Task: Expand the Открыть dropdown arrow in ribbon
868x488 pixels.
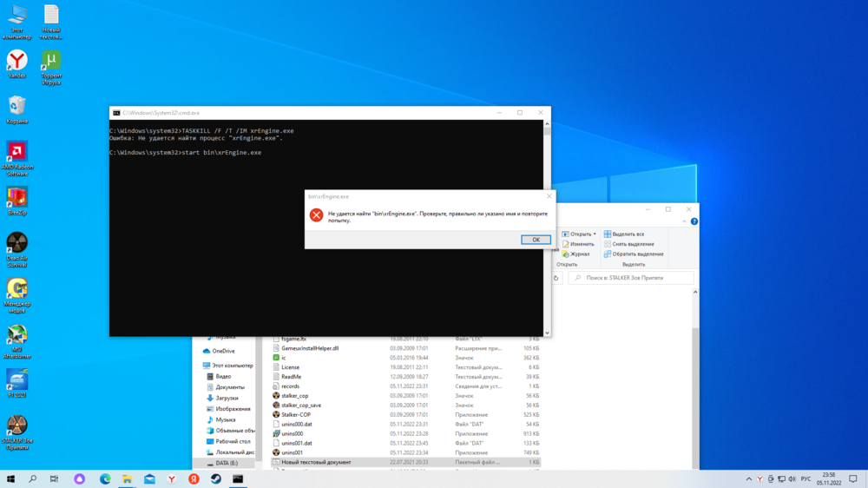Action: tap(595, 234)
